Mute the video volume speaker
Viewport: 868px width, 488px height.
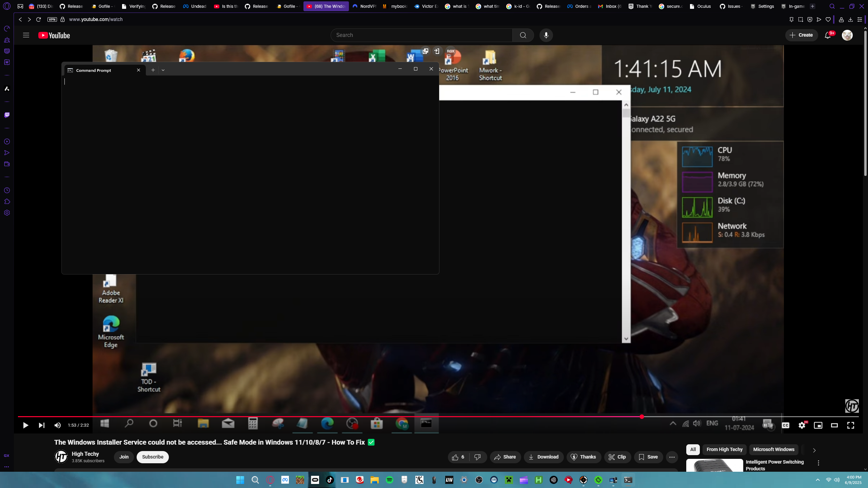58,425
